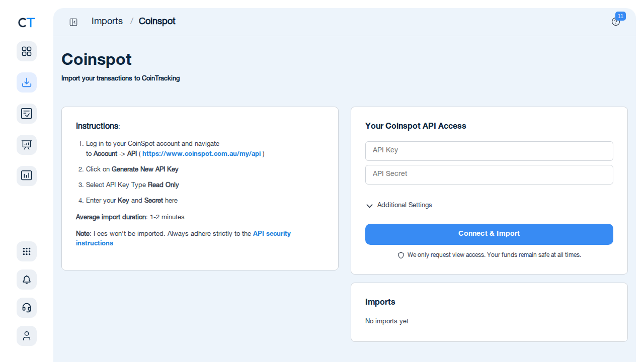Open the dashboard grid icon in sidebar

point(27,51)
